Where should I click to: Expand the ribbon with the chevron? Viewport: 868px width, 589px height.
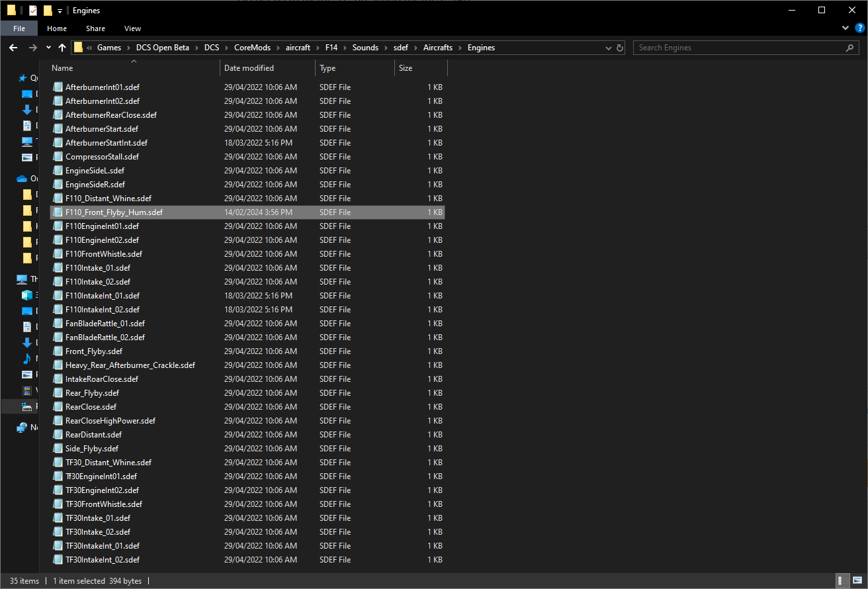(x=846, y=28)
